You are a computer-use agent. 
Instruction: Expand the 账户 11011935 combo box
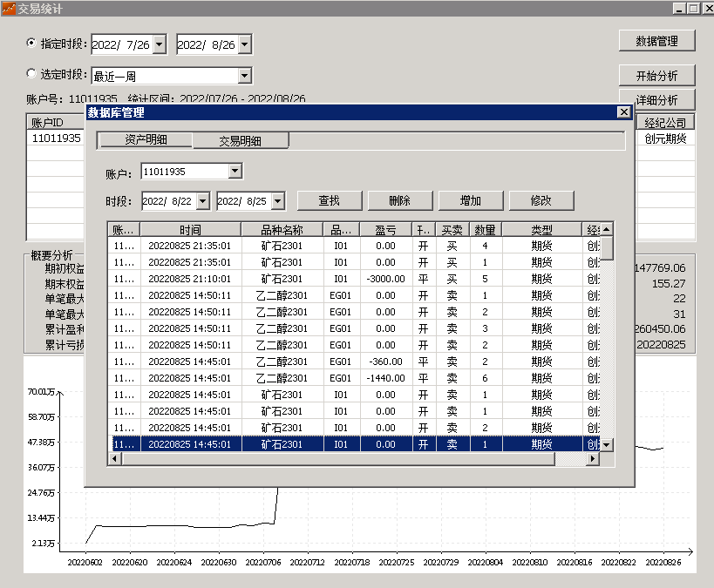(235, 172)
